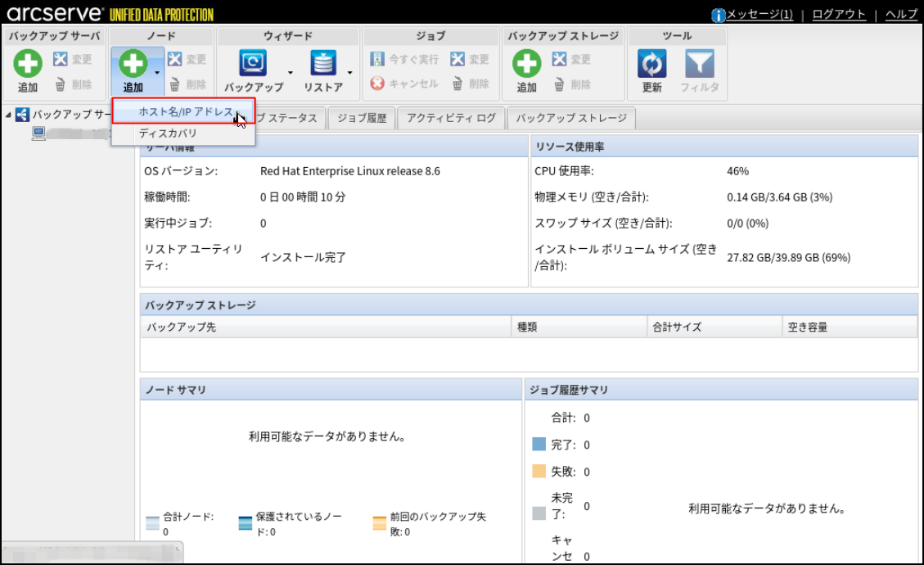Viewport: 924px width, 565px height.
Task: Click the ログアウト link
Action: tap(839, 15)
